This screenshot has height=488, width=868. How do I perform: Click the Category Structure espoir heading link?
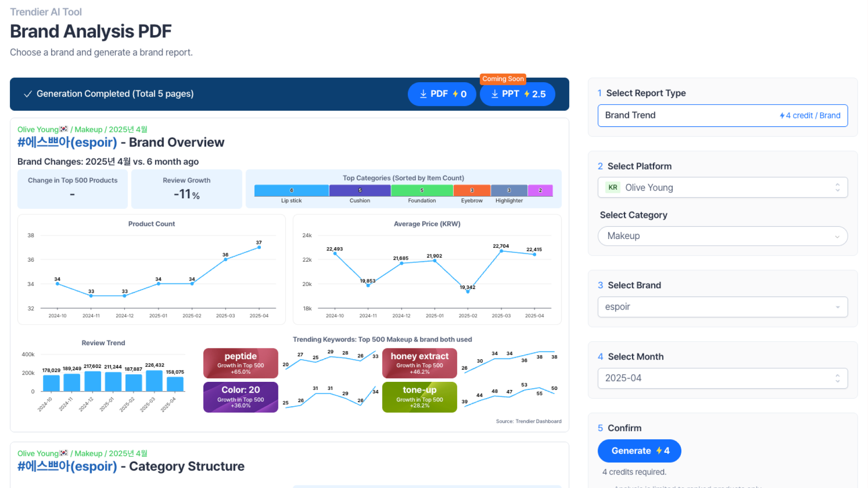click(x=67, y=466)
